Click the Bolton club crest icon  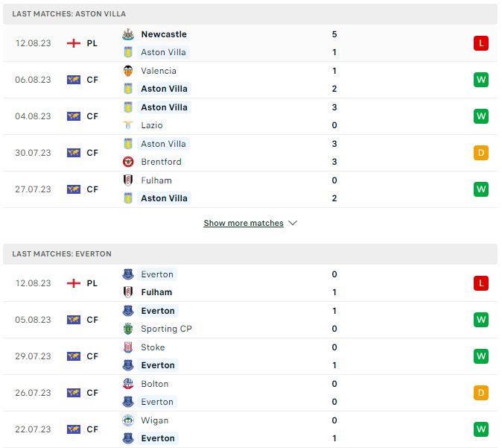click(x=128, y=384)
